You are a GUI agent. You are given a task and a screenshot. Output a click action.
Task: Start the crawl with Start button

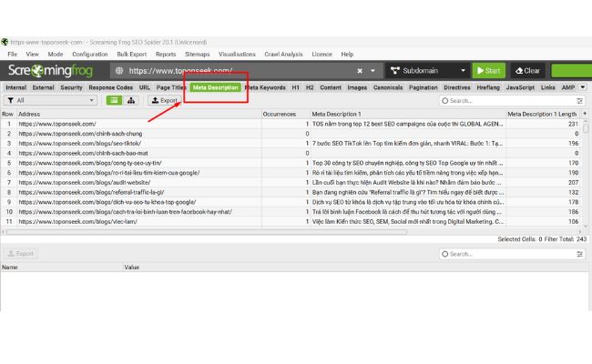(488, 70)
